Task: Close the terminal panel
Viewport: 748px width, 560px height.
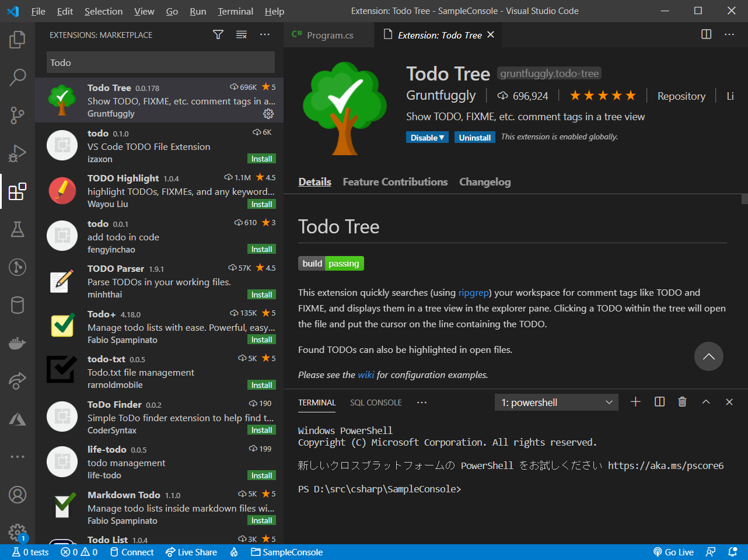Action: (x=729, y=402)
